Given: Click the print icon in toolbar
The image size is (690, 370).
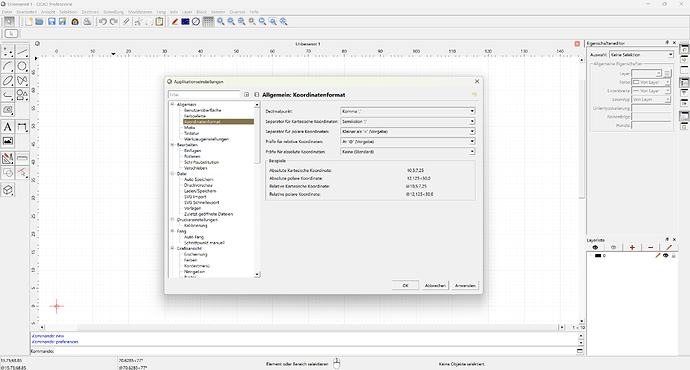Looking at the screenshot, I should [x=88, y=22].
